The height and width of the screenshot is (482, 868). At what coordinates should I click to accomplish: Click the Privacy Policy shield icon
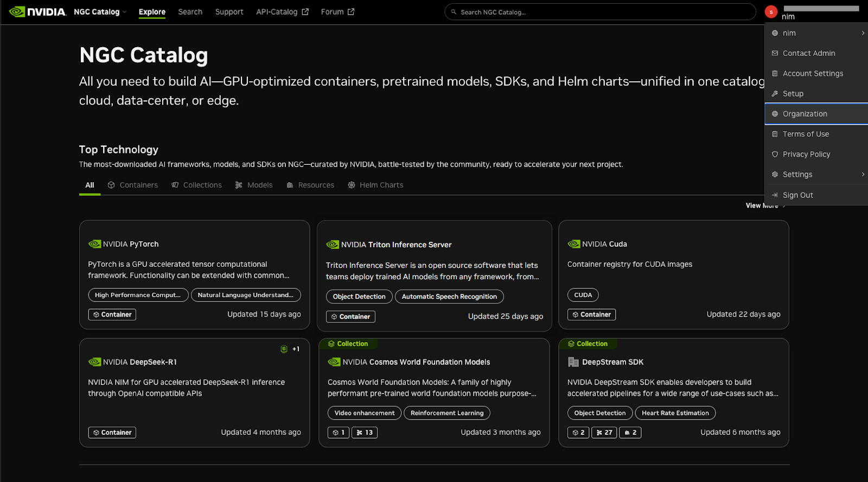[775, 155]
